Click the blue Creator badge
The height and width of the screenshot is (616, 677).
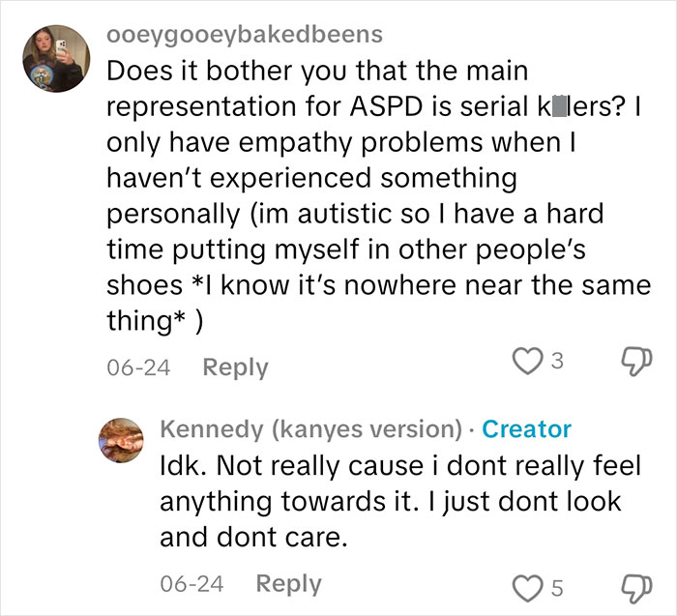[526, 429]
